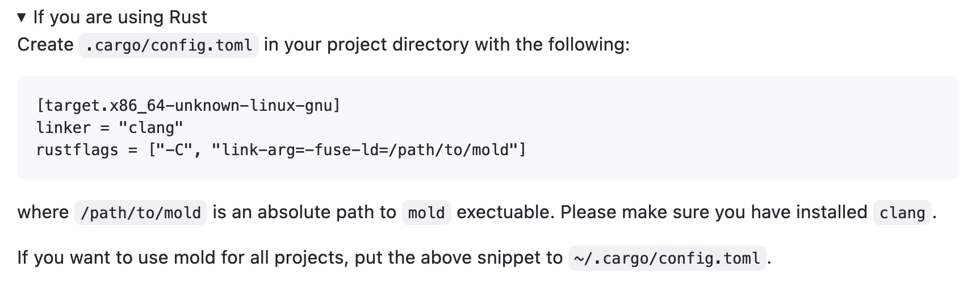Click "Please make sure you have installed" text
Viewport: 980px width, 283px height.
(x=714, y=212)
